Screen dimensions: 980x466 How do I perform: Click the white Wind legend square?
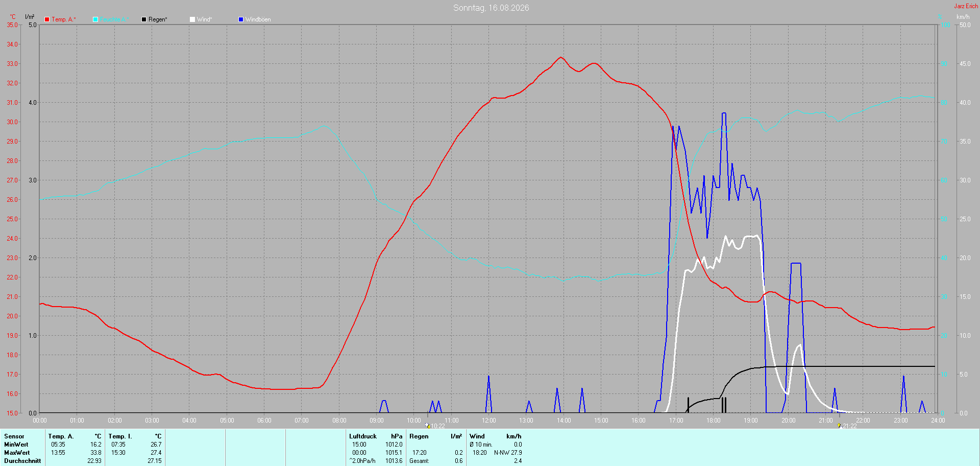(x=192, y=19)
